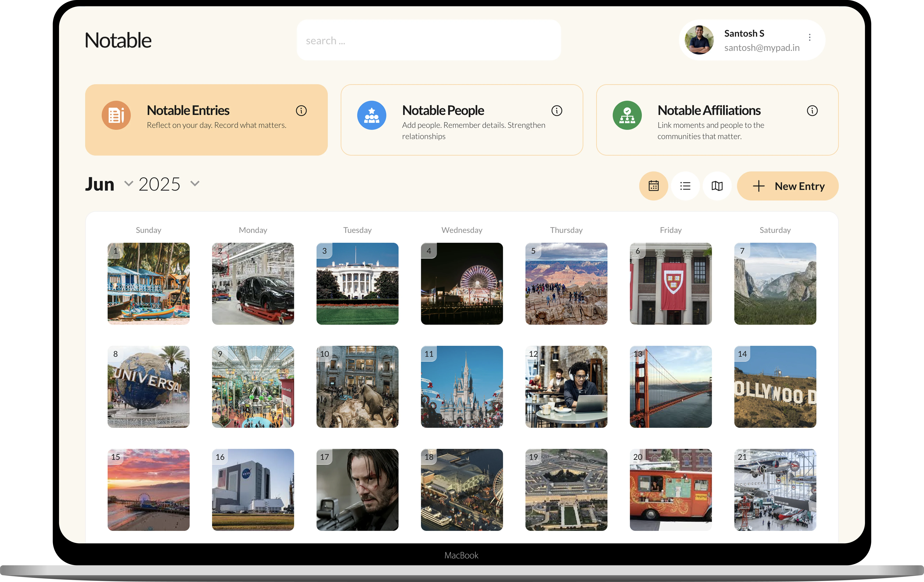Focus the search field
Screen dimensions: 924x582
[429, 40]
